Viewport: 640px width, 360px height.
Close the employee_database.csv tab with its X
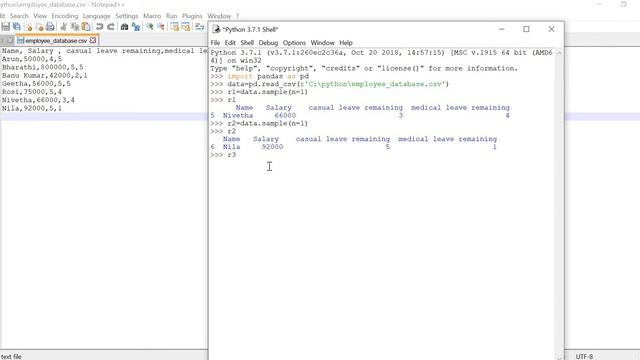click(93, 40)
